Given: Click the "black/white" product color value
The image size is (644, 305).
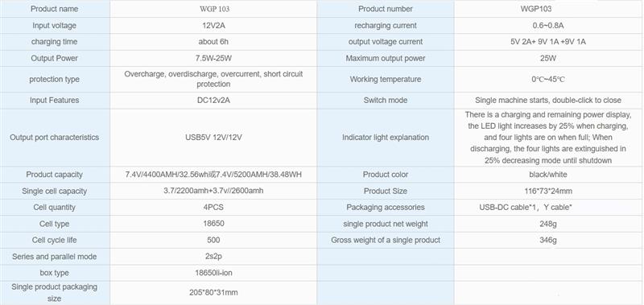Looking at the screenshot, I should click(548, 175).
